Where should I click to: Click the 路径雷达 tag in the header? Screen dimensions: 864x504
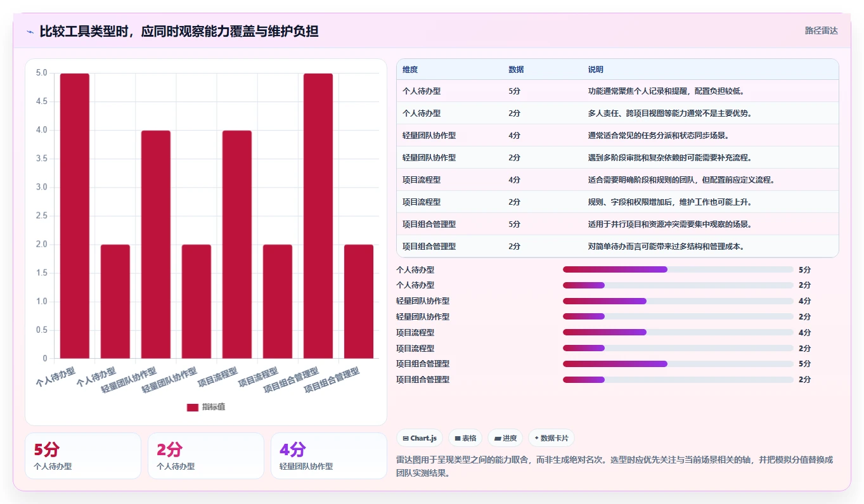821,30
